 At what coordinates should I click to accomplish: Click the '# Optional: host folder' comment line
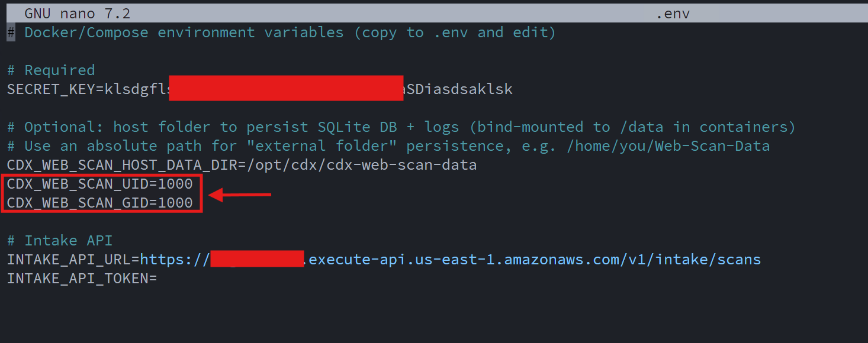[x=401, y=127]
